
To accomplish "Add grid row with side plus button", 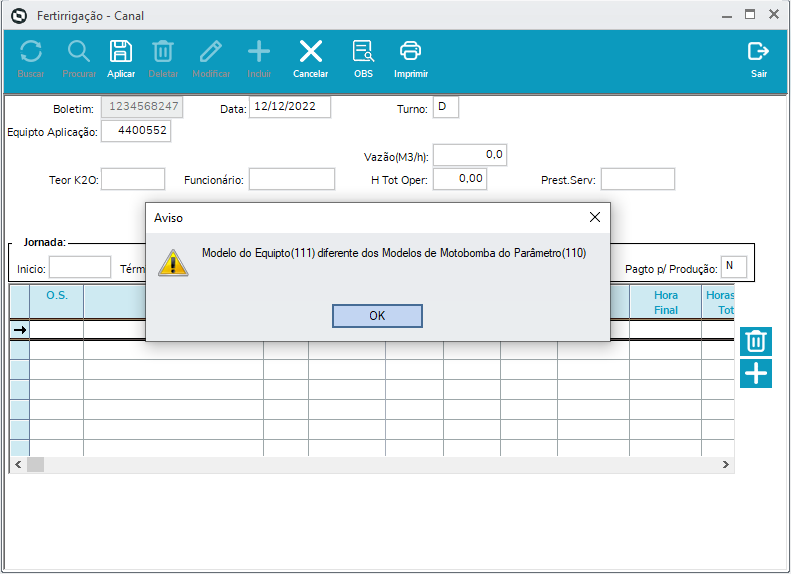I will [756, 374].
